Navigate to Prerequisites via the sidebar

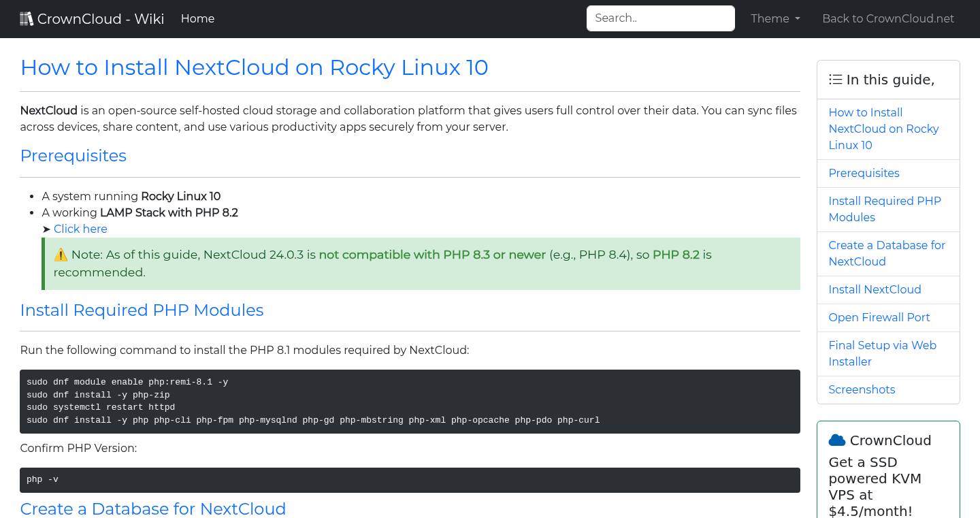tap(864, 173)
